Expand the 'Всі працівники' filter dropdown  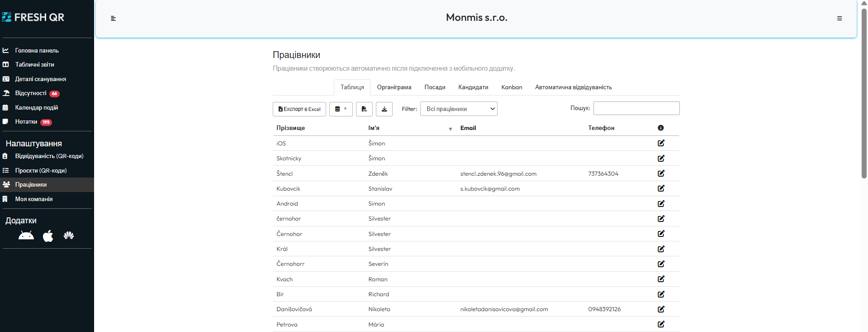click(459, 109)
